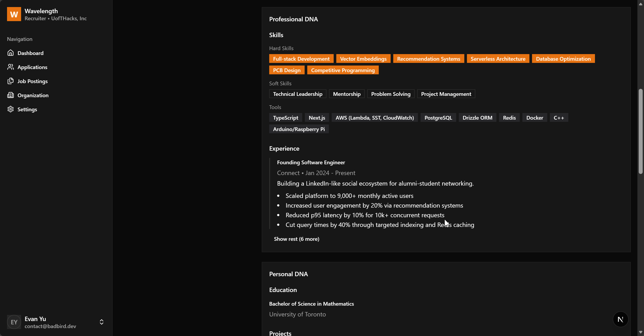Click the scrollbar down arrow
Viewport: 644px width, 336px height.
click(640, 332)
